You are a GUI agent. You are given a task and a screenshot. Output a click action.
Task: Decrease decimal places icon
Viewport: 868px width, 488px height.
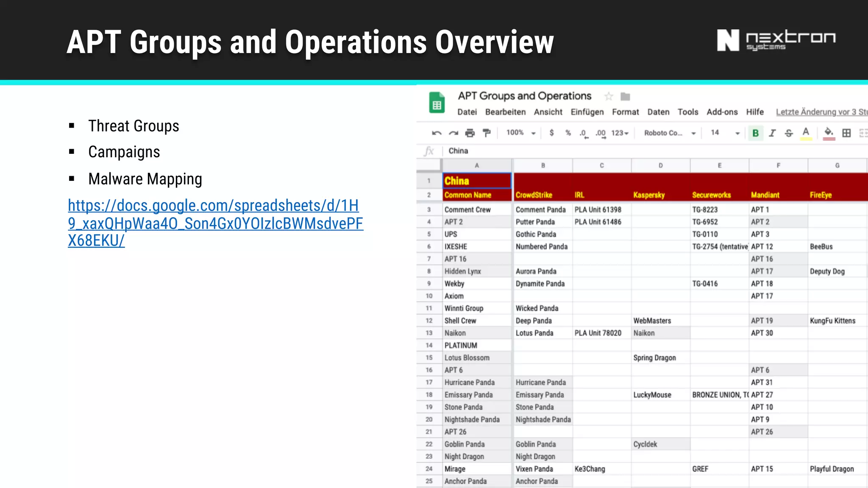click(x=584, y=133)
